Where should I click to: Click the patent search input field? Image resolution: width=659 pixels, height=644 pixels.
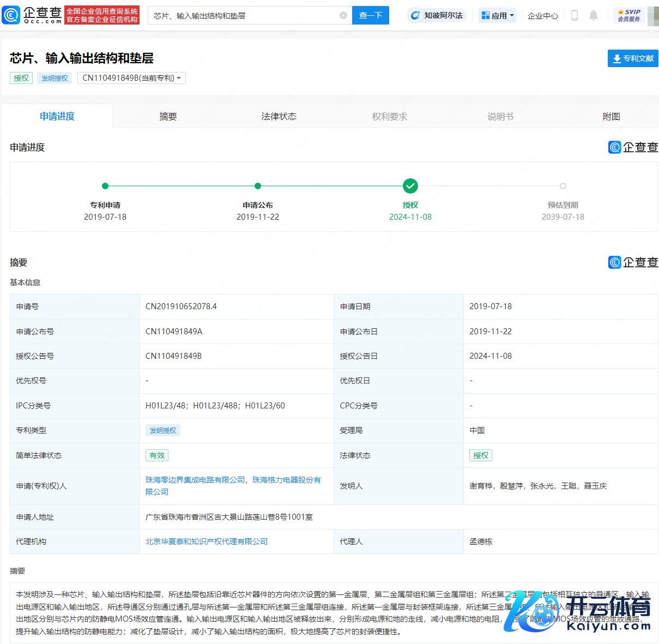[x=245, y=15]
